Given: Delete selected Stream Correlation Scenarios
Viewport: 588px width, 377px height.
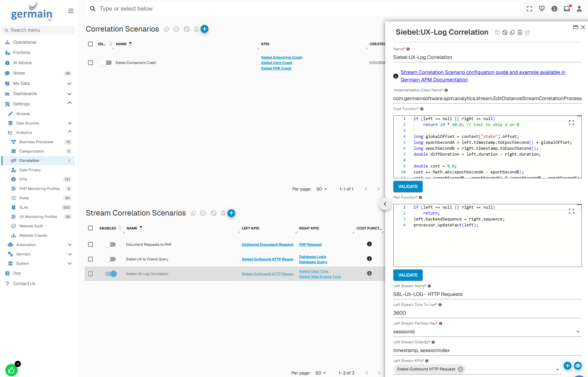Looking at the screenshot, I should [x=223, y=213].
